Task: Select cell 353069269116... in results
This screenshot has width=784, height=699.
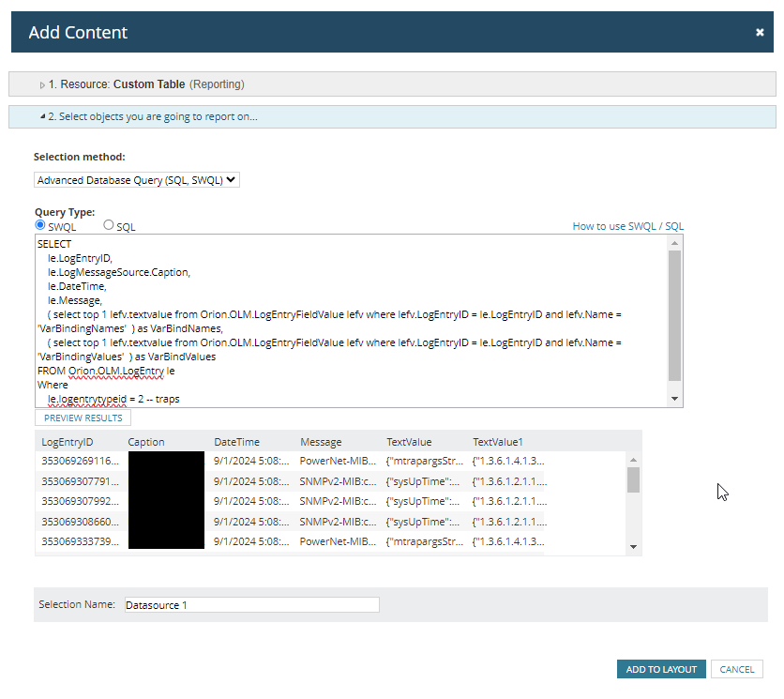Action: pyautogui.click(x=80, y=461)
